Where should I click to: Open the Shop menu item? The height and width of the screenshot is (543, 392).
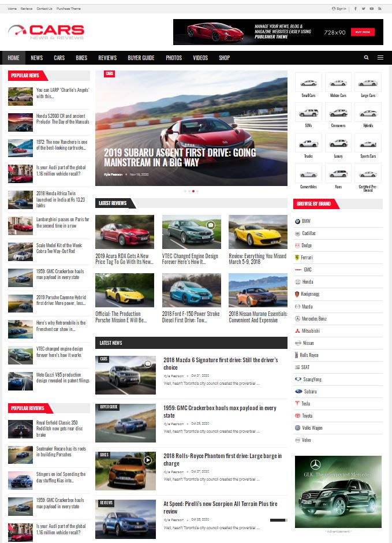(224, 58)
